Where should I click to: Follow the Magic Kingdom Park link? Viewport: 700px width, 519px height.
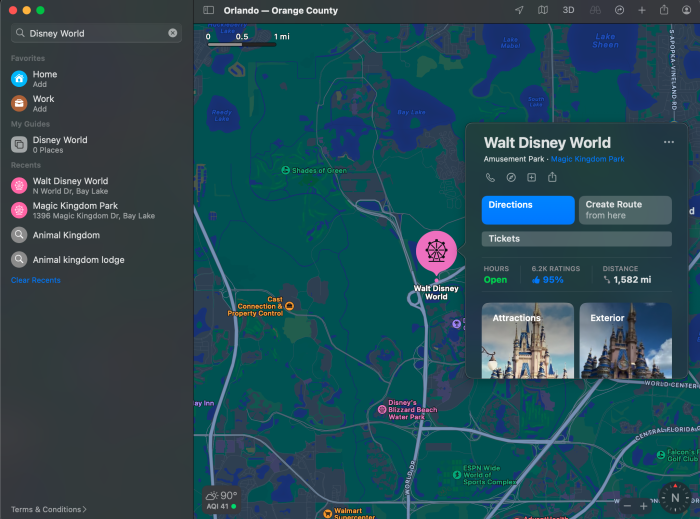click(x=588, y=159)
